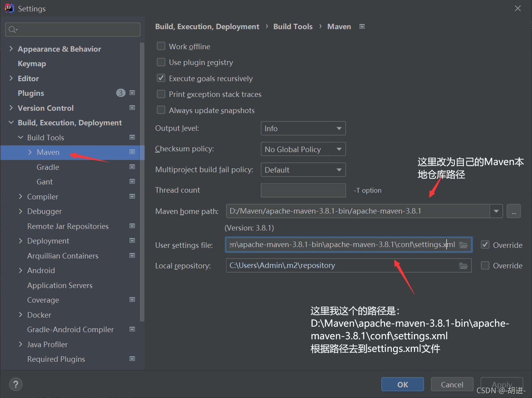Enable Always update snapshots checkbox

tap(161, 110)
